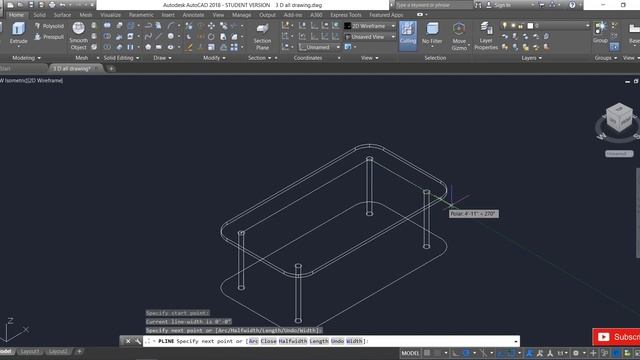The width and height of the screenshot is (640, 360).
Task: Open the Unnamed UCS dropdown
Action: [319, 47]
